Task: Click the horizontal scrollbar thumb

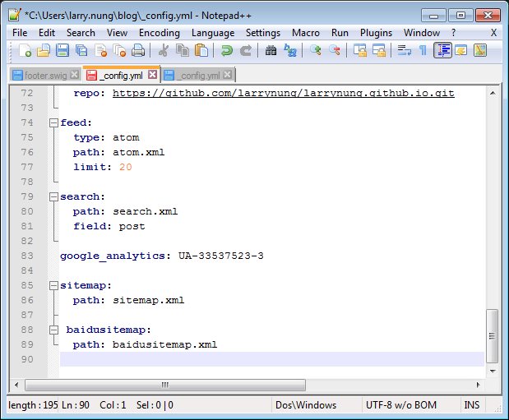Action: [x=165, y=385]
